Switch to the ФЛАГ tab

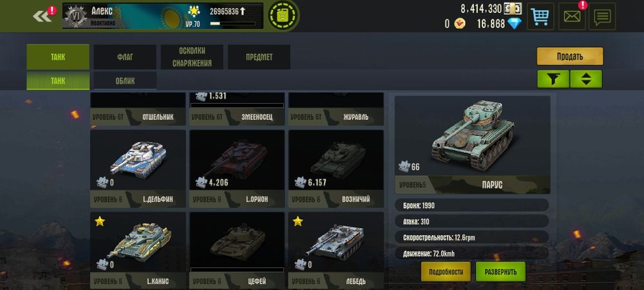125,57
